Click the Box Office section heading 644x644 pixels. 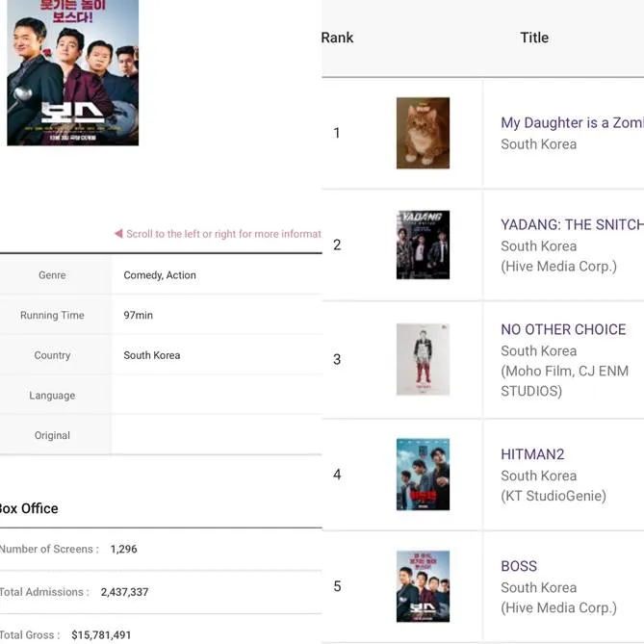click(x=28, y=508)
